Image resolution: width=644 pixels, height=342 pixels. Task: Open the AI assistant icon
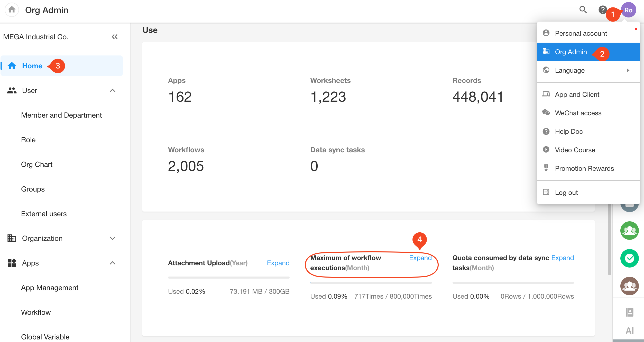click(x=629, y=330)
